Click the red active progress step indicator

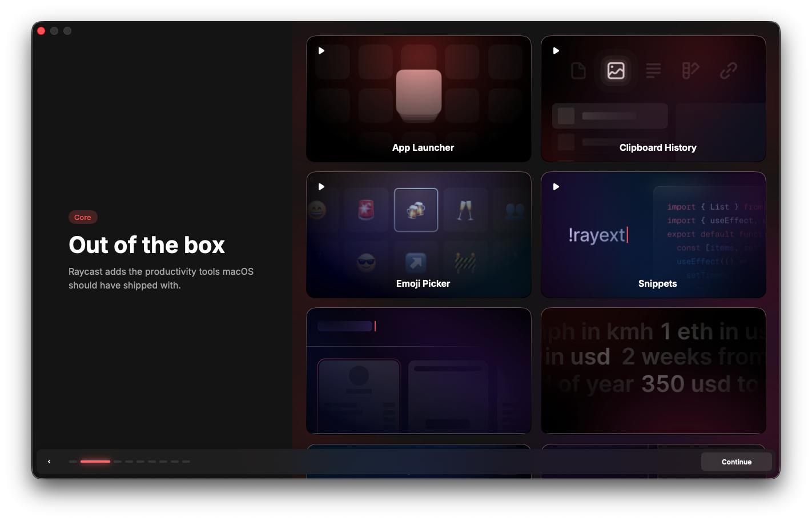pos(95,462)
